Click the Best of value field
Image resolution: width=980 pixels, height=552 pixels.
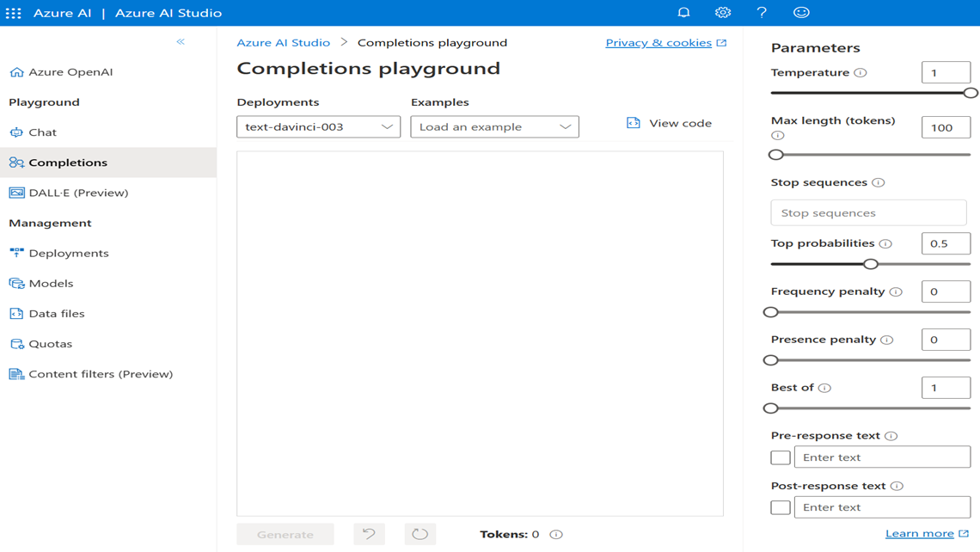(946, 389)
